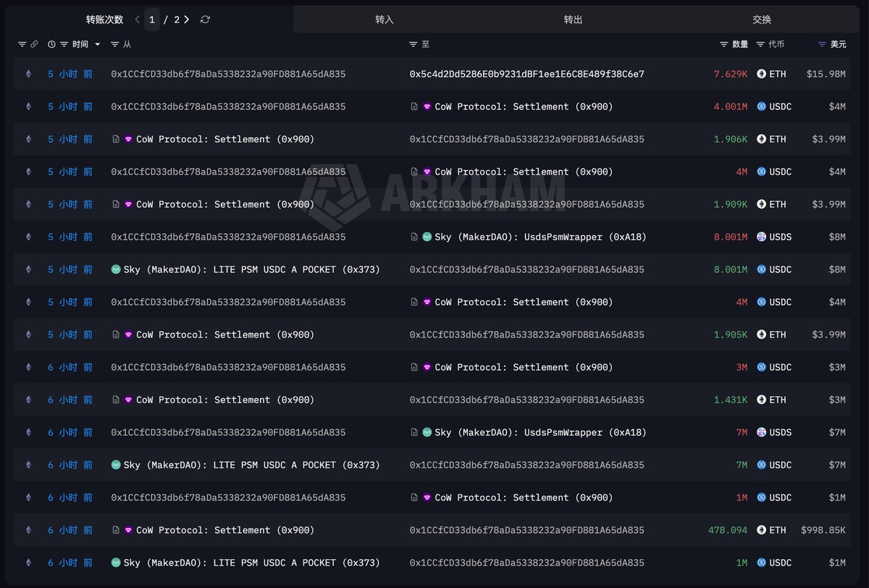Screen dimensions: 869x588
Task: Open the filter for the 至 column
Action: (x=413, y=44)
